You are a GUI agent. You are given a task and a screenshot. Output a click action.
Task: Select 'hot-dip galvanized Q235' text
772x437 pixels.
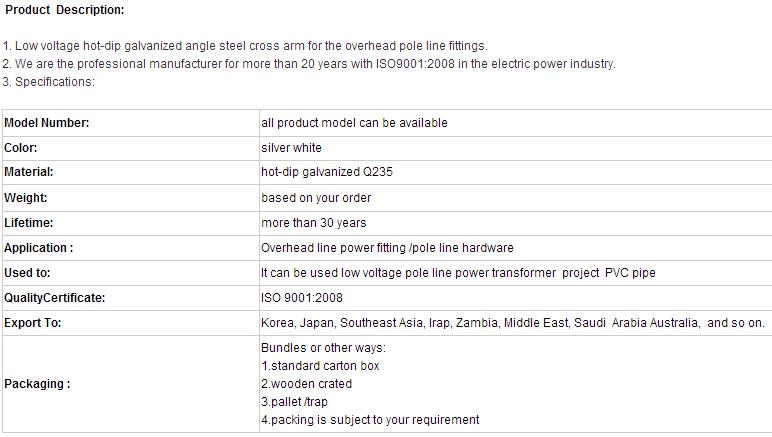click(327, 172)
